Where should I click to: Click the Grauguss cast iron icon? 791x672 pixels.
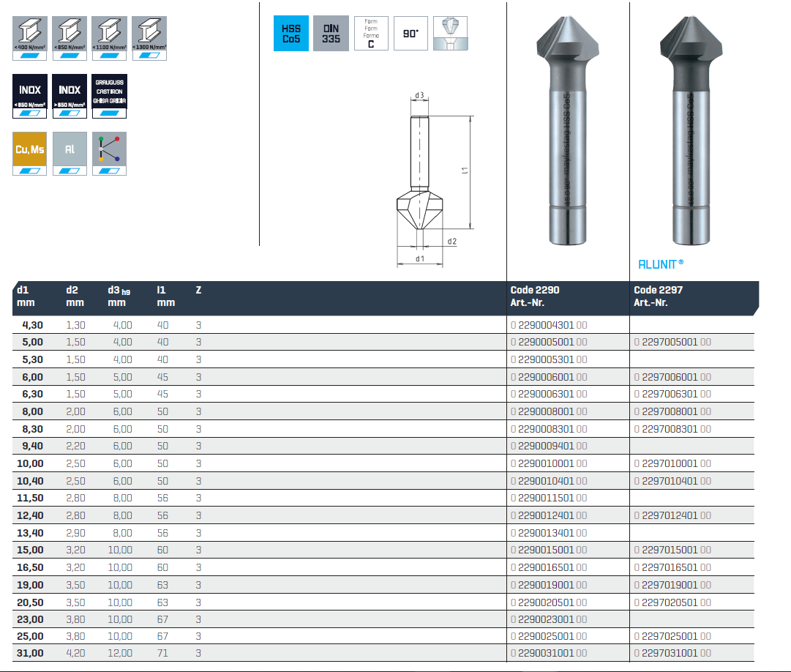point(109,94)
